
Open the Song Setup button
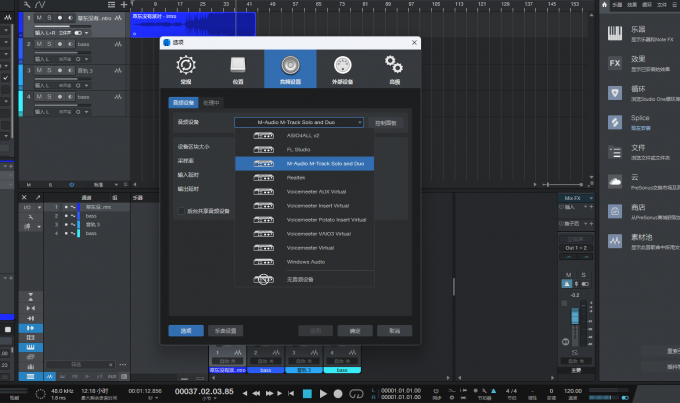point(226,331)
